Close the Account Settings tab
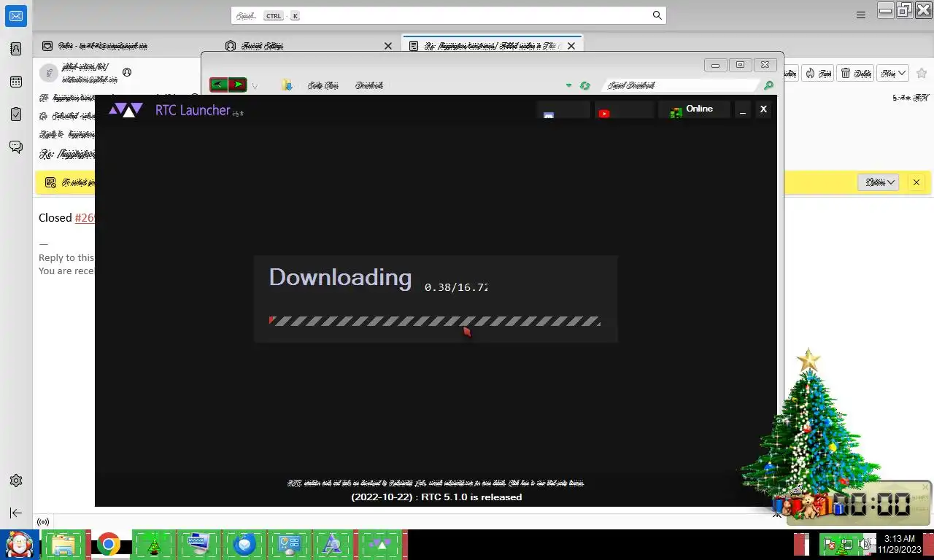 pos(388,46)
